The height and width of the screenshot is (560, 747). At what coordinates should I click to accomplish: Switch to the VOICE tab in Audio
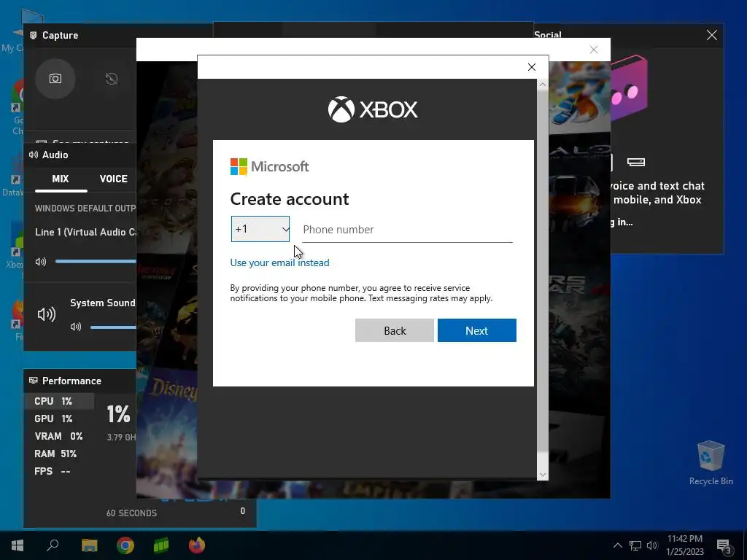click(x=113, y=179)
